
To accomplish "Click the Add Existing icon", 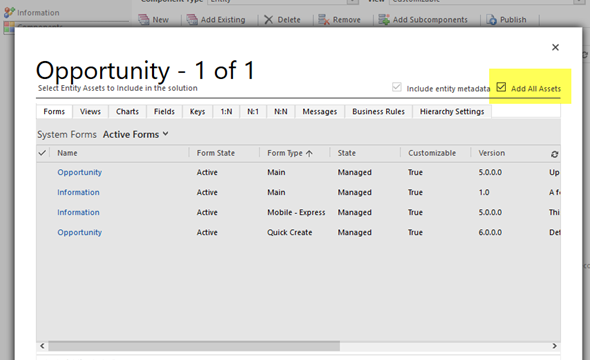I will click(192, 20).
